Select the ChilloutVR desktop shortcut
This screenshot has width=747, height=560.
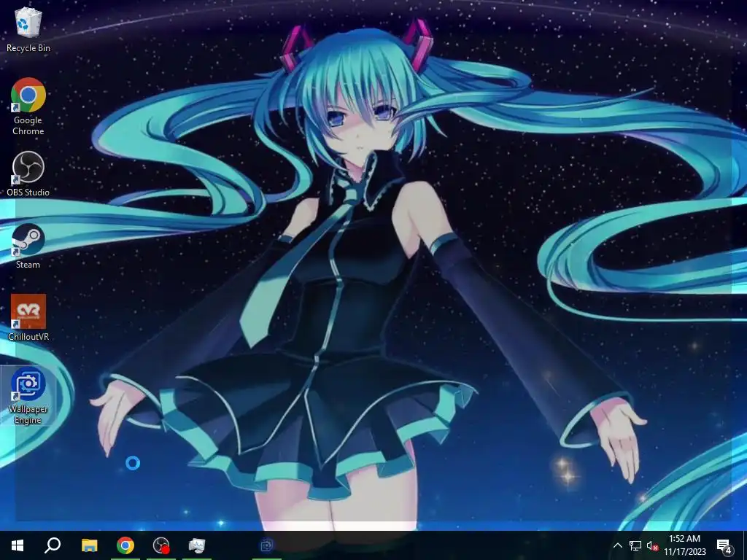tap(28, 318)
